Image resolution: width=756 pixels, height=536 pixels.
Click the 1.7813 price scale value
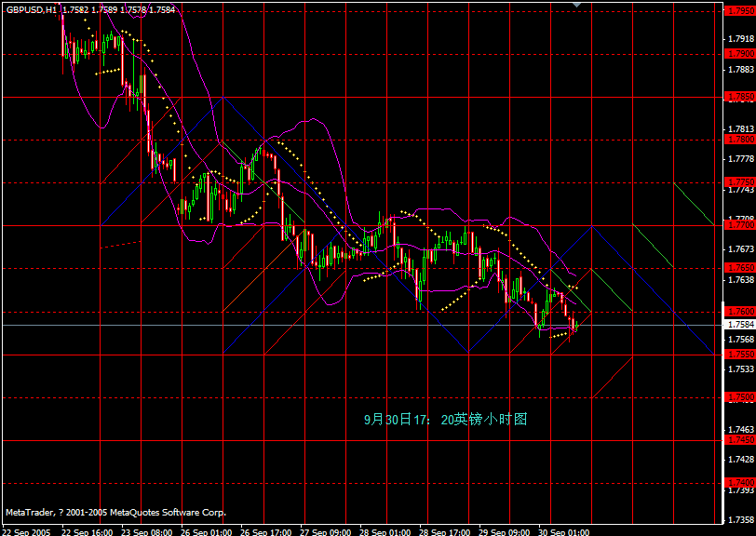coord(741,128)
